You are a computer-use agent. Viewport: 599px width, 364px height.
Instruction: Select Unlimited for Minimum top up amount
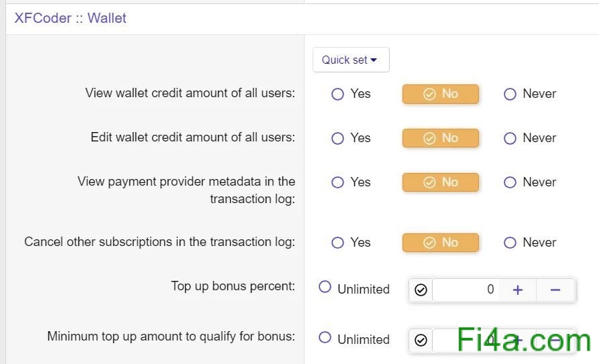pos(325,338)
